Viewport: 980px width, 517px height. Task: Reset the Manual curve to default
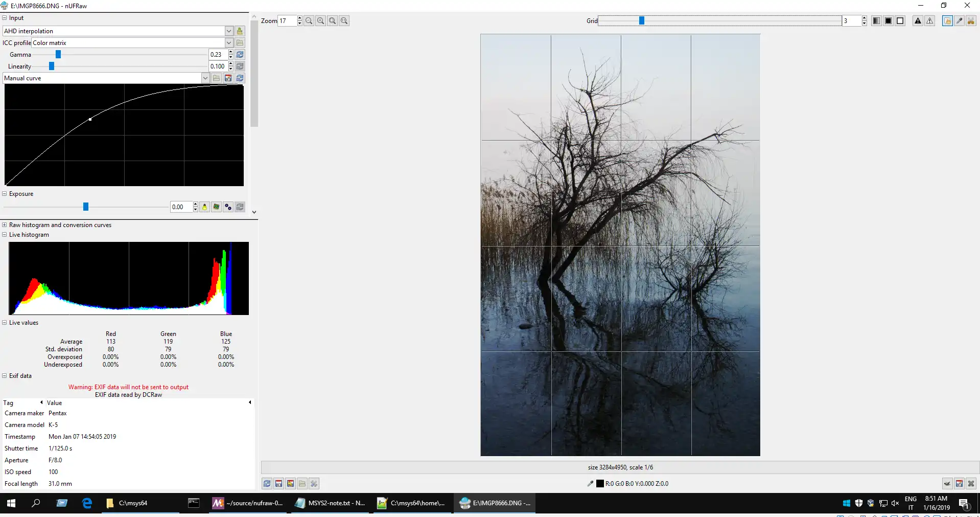click(240, 78)
